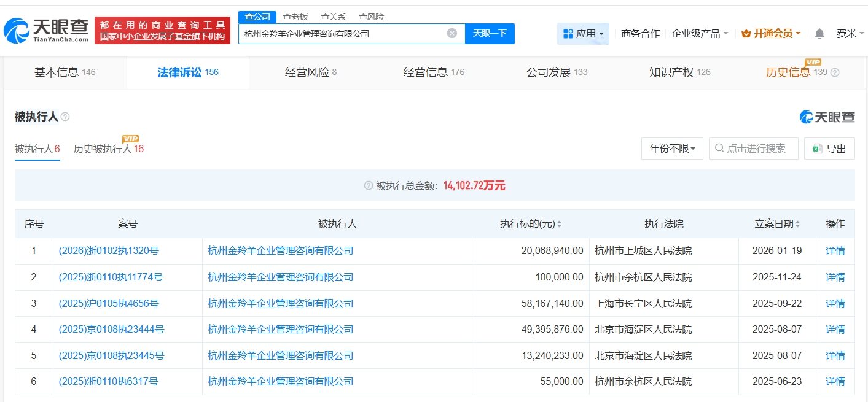This screenshot has width=868, height=402.
Task: Toggle sorting by 执行标的(元) column
Action: pos(559,223)
